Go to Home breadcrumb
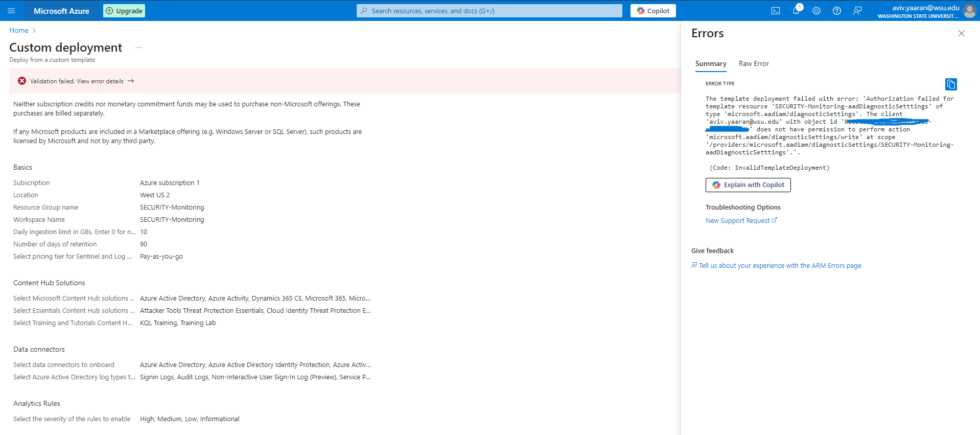The image size is (980, 435). point(19,30)
